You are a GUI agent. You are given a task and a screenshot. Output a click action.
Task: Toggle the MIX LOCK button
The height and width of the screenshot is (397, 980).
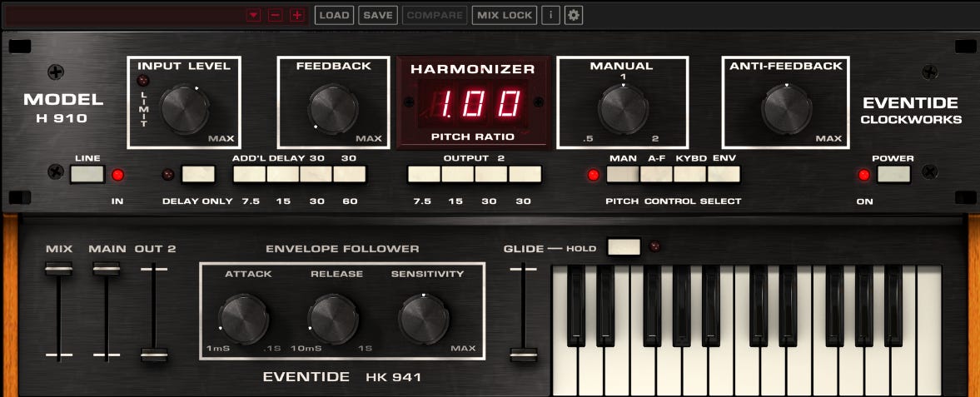tap(505, 15)
